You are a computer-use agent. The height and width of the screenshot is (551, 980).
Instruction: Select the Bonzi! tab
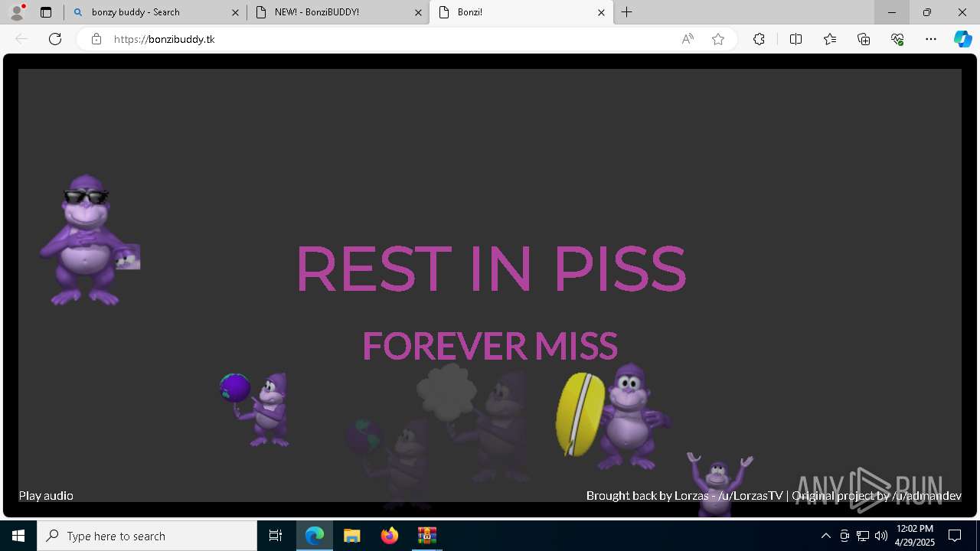[521, 12]
